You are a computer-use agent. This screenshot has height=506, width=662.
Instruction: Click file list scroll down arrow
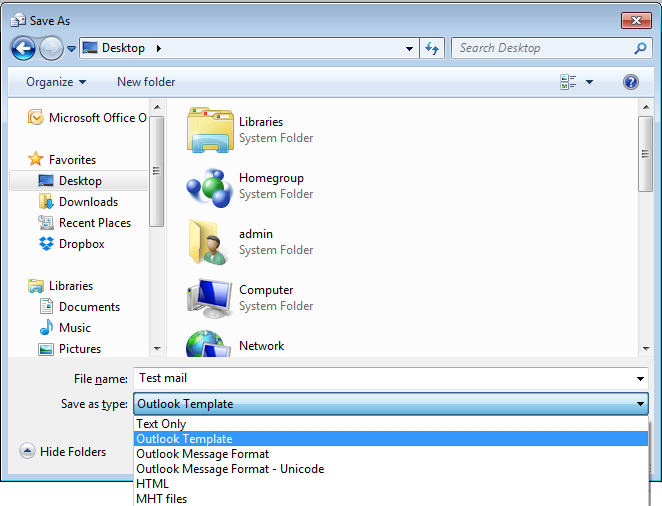pos(646,349)
